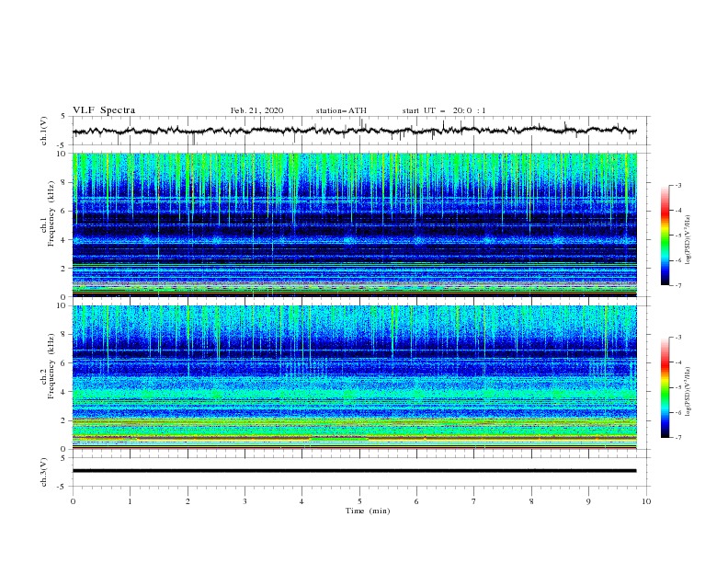Click the color scale bar beside ch.1 spectrogram
728x563 pixels.
click(x=665, y=236)
